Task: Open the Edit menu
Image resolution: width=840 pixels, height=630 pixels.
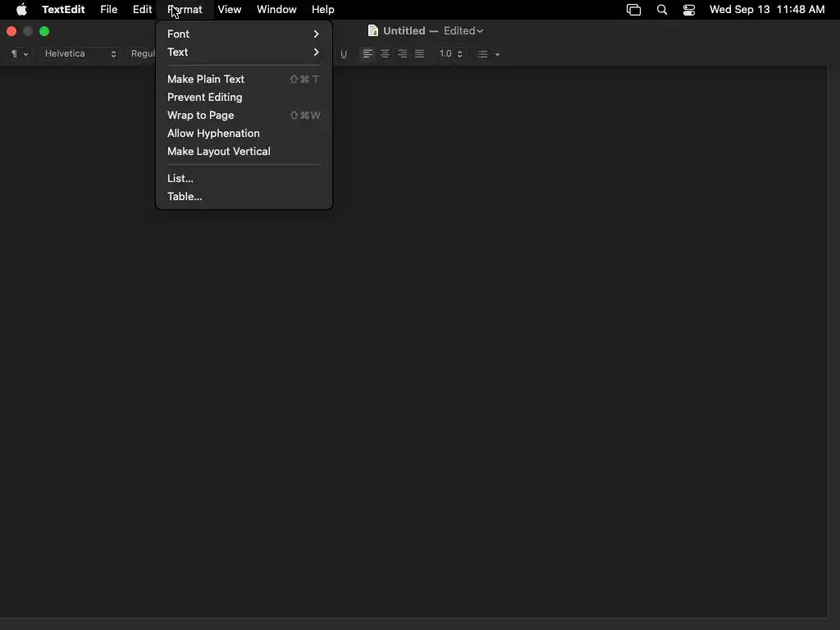Action: pyautogui.click(x=142, y=10)
